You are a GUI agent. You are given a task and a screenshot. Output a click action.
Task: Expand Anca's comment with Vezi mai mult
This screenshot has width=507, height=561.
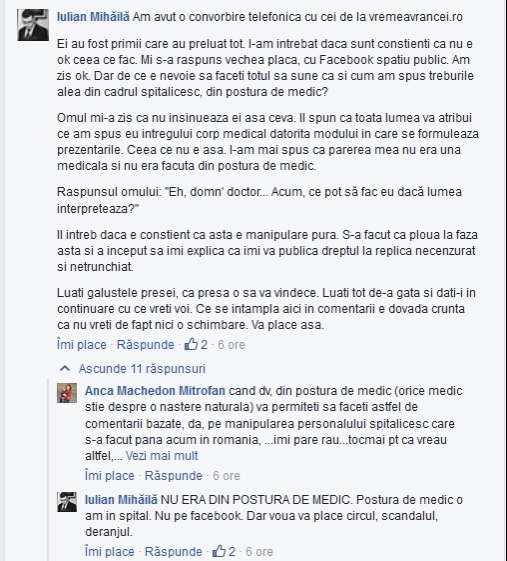tap(162, 456)
